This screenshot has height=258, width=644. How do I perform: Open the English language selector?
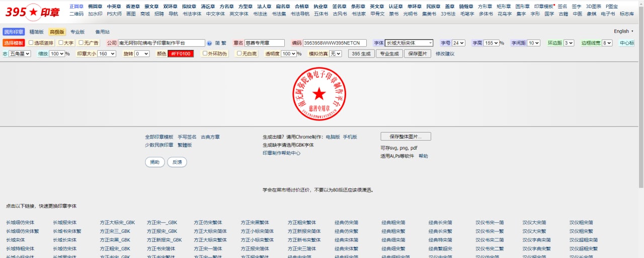click(624, 31)
